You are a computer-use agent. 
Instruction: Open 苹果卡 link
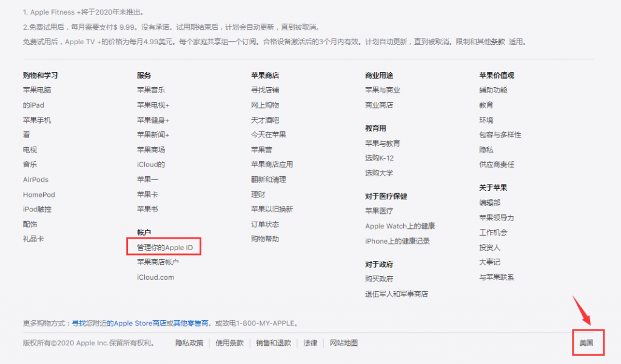pos(147,194)
